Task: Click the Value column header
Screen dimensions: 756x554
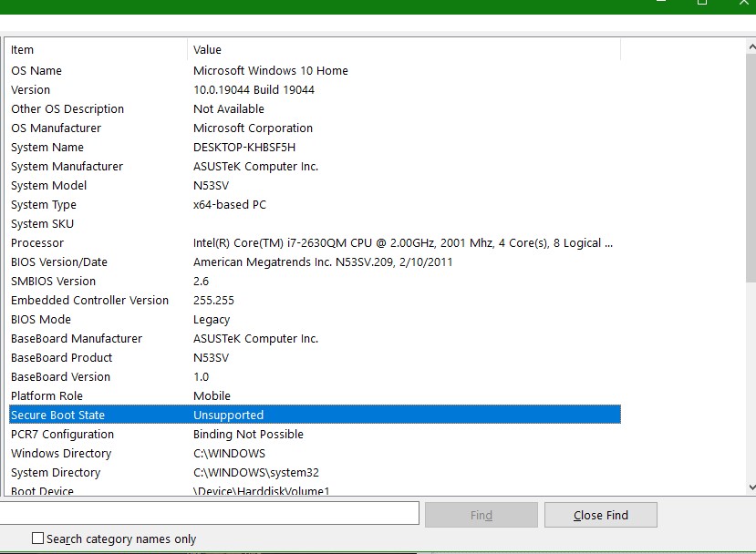Action: pyautogui.click(x=403, y=50)
